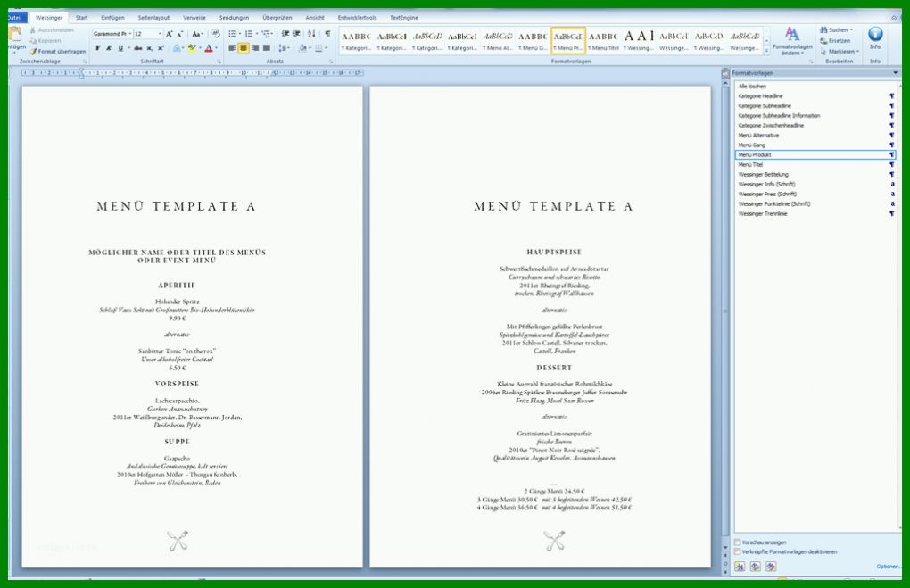Align text right
This screenshot has height=588, width=910.
pyautogui.click(x=255, y=48)
